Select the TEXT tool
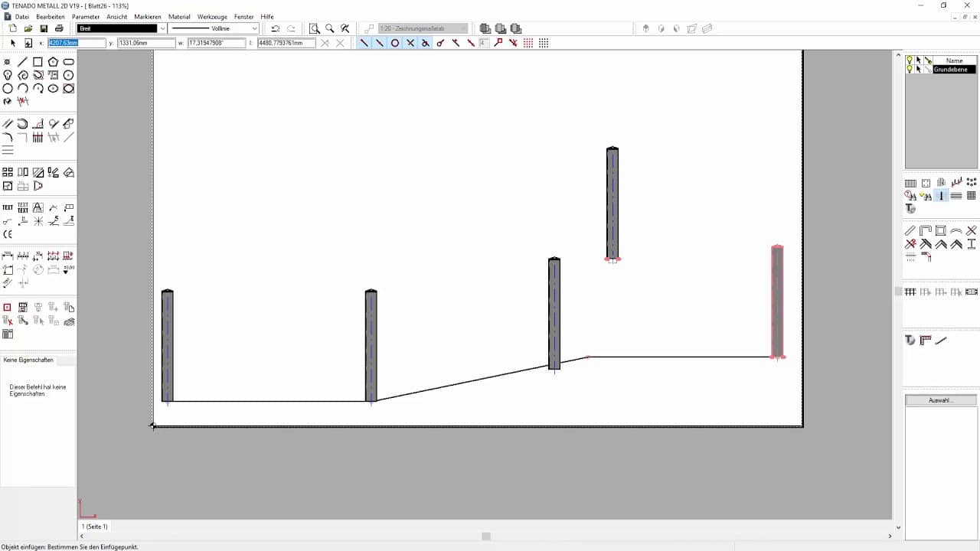 coord(8,207)
